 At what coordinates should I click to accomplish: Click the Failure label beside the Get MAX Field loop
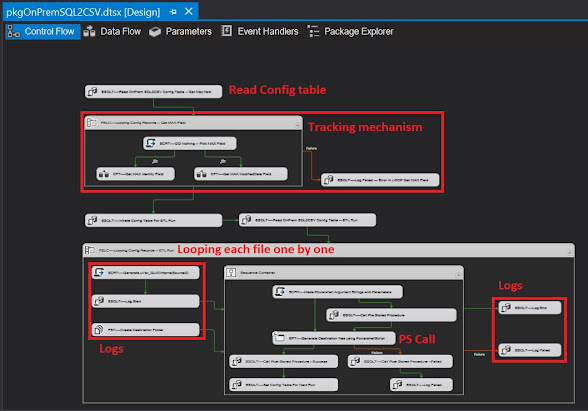(x=311, y=148)
